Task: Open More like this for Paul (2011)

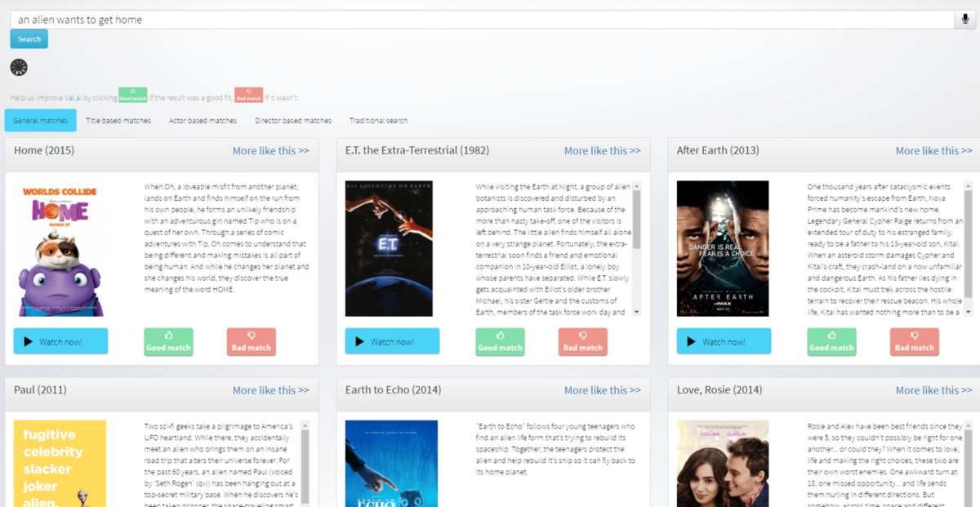Action: pyautogui.click(x=271, y=390)
